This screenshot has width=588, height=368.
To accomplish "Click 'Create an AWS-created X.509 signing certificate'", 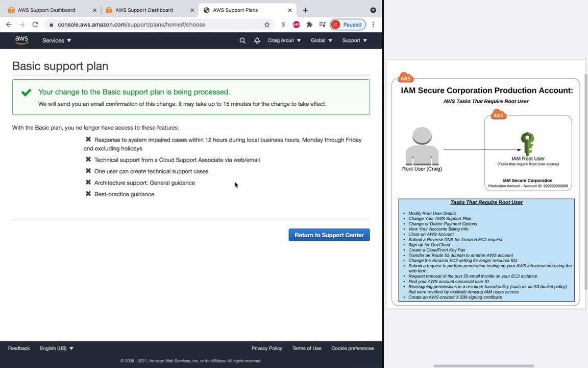I will 455,297.
